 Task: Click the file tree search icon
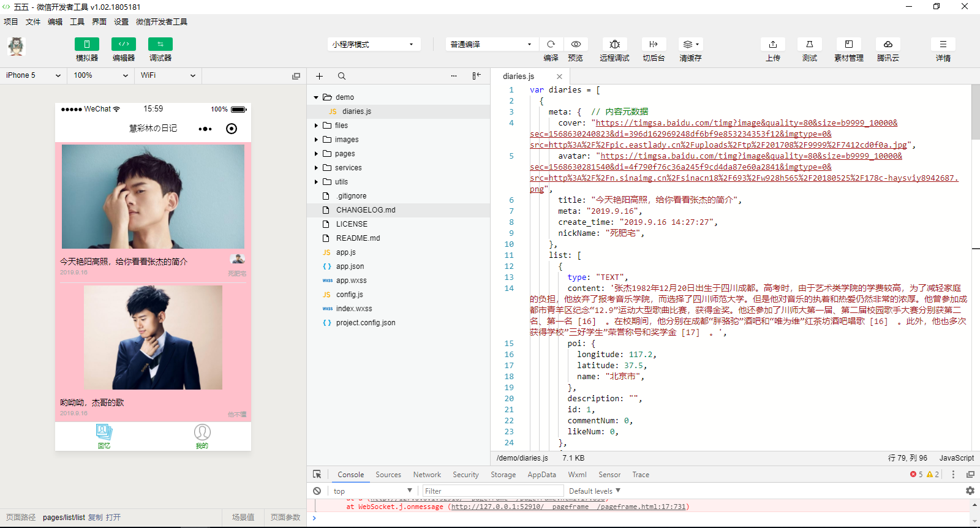342,76
